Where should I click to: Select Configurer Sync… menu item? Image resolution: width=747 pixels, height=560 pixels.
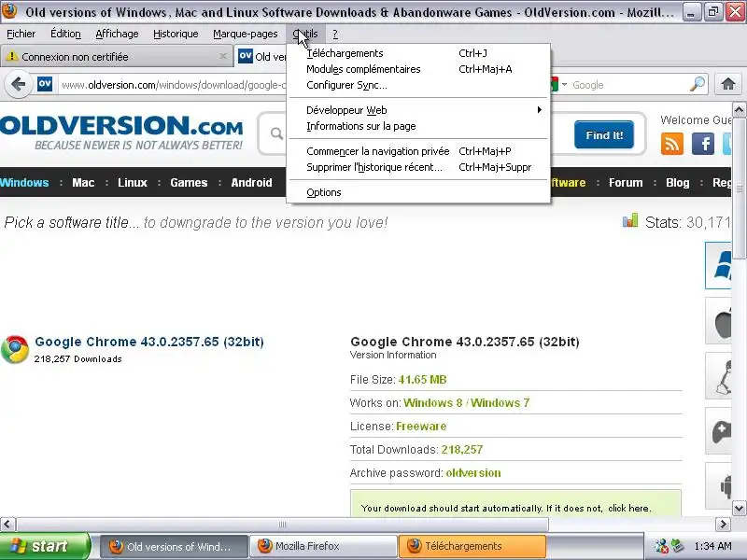[419, 85]
